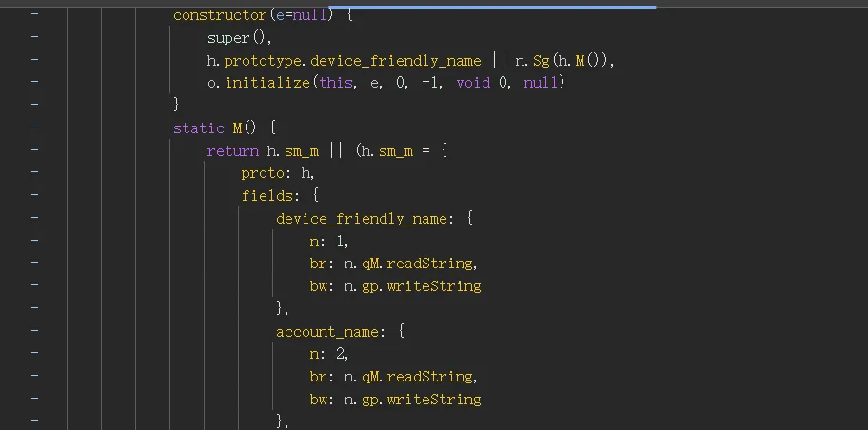Click the gutter dash beside the super() line
Screen dimensions: 868x430
coord(34,38)
